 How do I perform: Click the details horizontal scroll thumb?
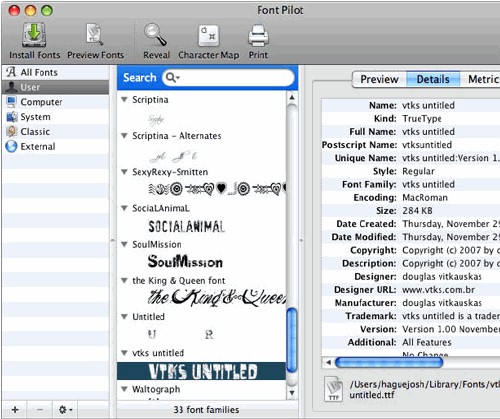389,362
